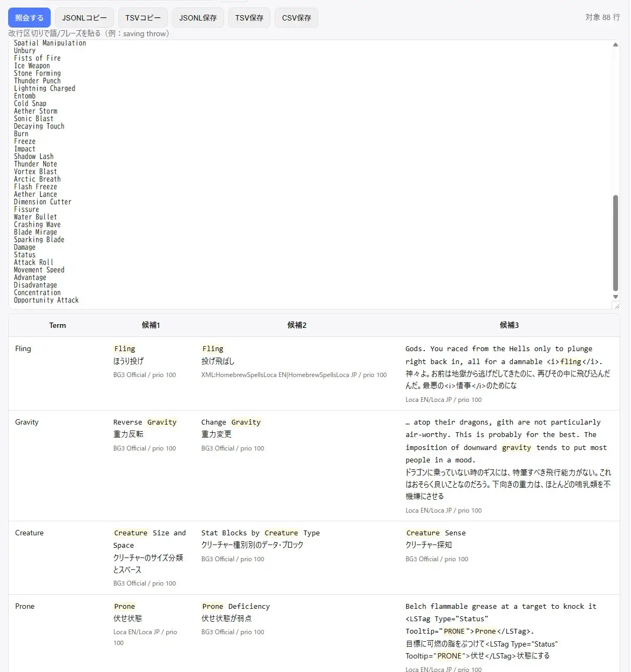This screenshot has width=631, height=672.
Task: Copy results with JSONLコピー button
Action: tap(84, 18)
